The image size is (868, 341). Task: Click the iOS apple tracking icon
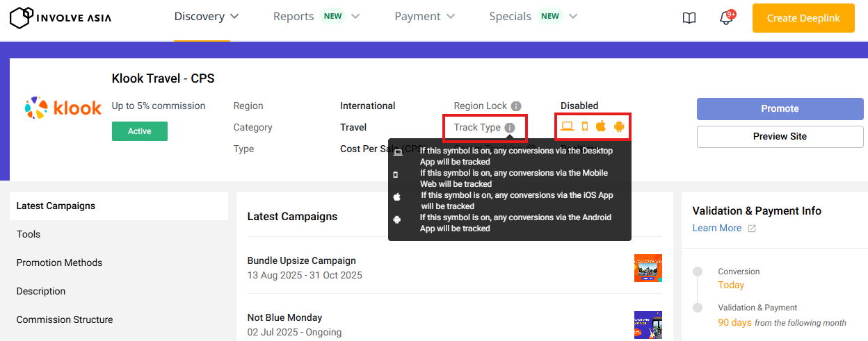(601, 126)
